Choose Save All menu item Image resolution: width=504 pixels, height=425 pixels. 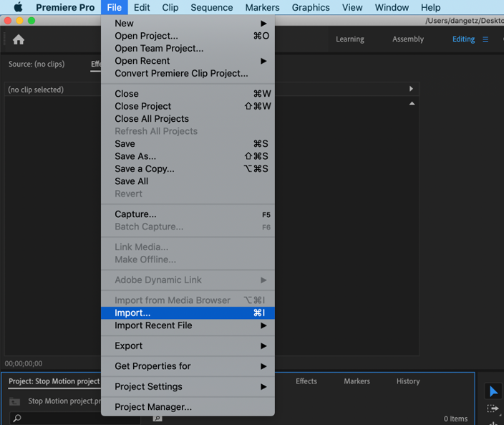[188, 181]
